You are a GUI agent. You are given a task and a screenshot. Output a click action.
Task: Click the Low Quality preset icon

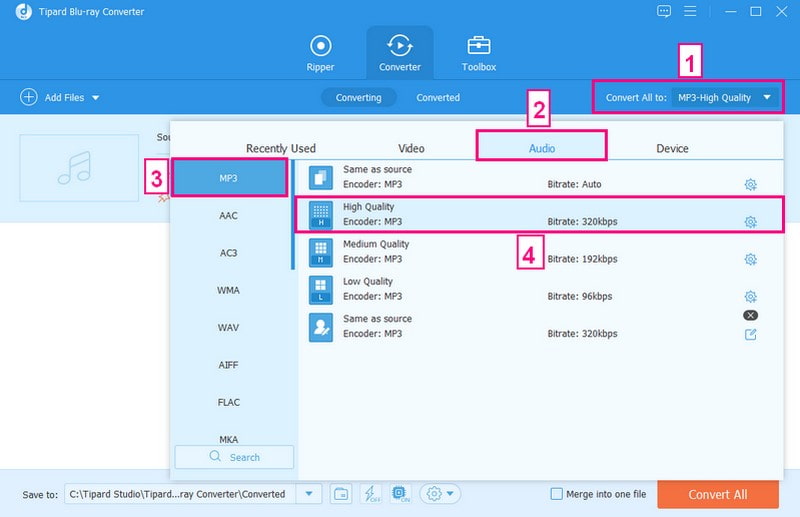[321, 289]
